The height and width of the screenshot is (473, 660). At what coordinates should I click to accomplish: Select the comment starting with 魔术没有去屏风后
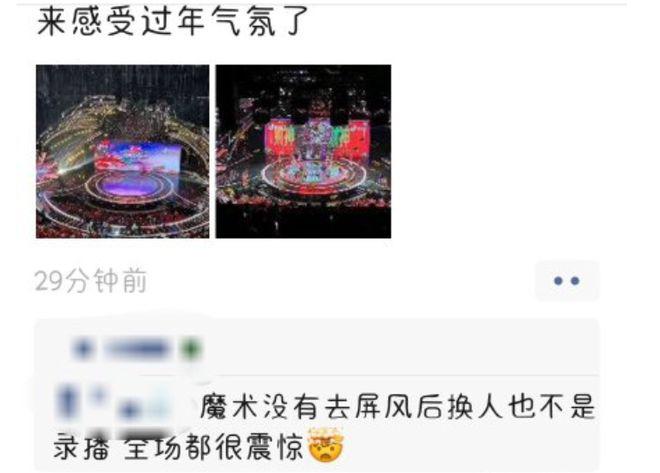click(324, 426)
